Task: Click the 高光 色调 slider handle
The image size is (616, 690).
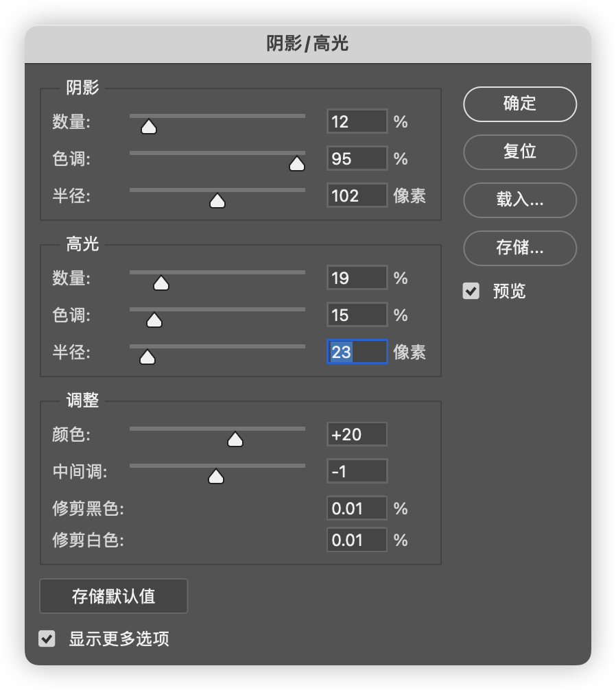Action: coord(154,320)
